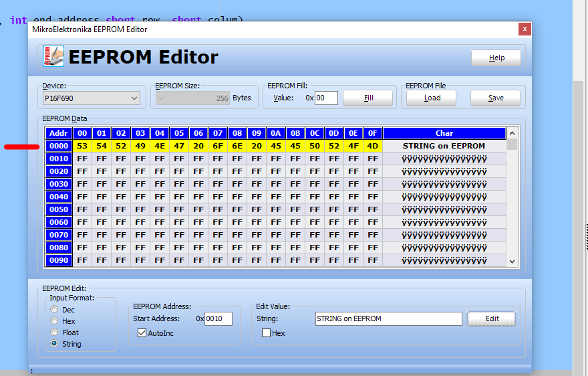
Task: Click the 05 column header
Action: point(179,133)
